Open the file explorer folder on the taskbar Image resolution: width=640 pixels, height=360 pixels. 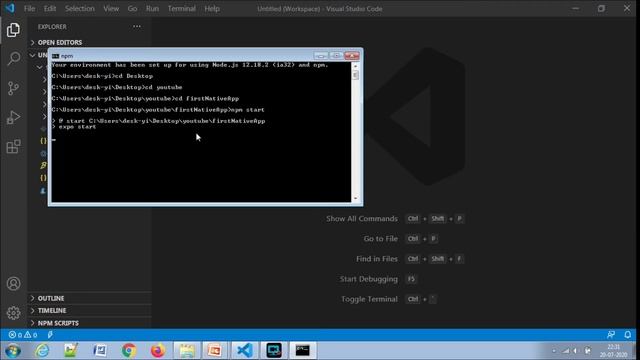pyautogui.click(x=187, y=351)
